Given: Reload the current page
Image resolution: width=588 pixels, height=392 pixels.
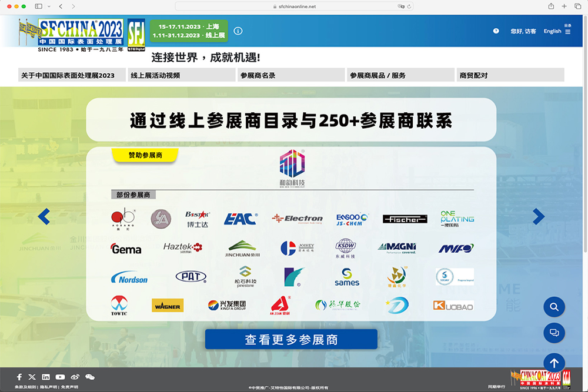Looking at the screenshot, I should (409, 6).
